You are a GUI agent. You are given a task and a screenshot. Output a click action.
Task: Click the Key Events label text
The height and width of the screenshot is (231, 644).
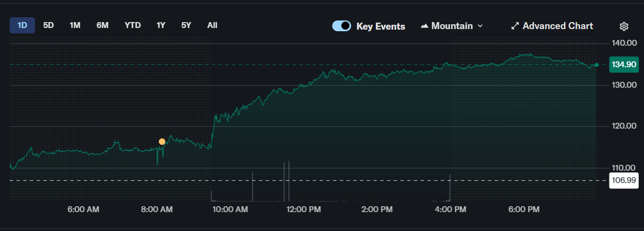381,26
